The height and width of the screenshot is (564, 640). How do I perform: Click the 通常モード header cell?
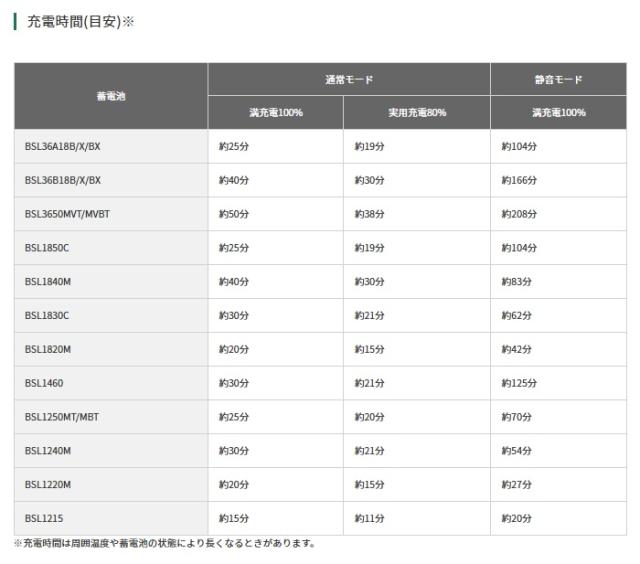(349, 80)
